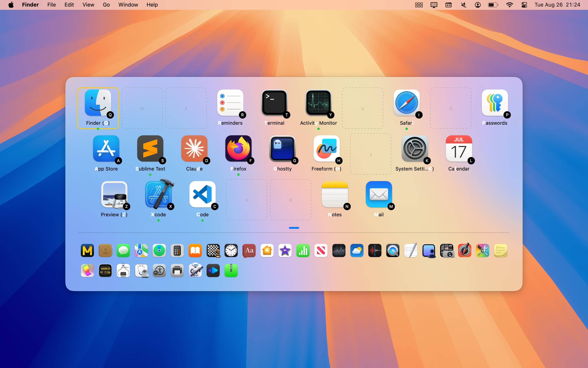Open the TextEdit app icon
This screenshot has width=588, height=368.
pyautogui.click(x=411, y=250)
